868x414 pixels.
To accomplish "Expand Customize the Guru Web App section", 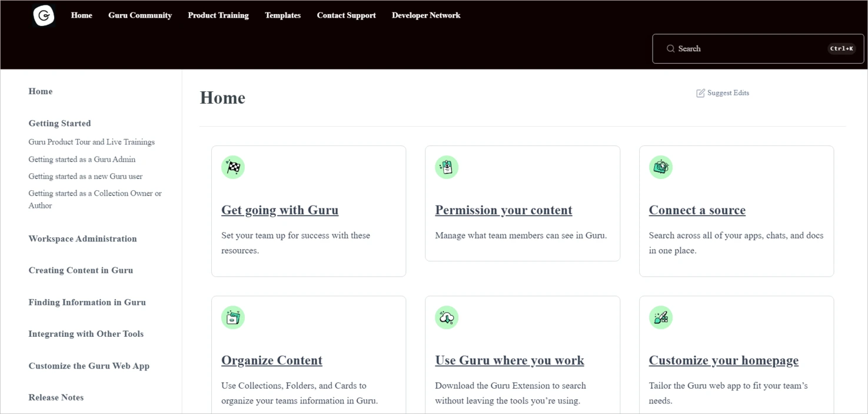I will (x=89, y=366).
